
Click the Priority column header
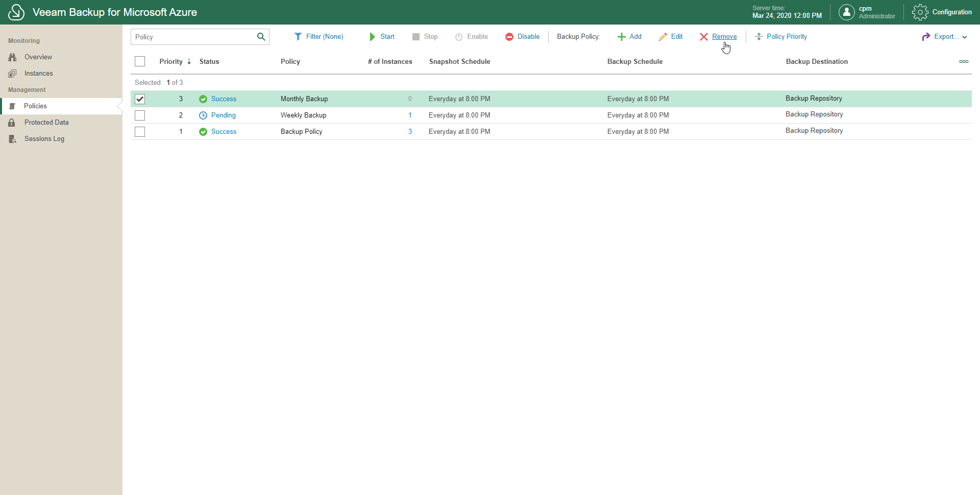pos(171,61)
